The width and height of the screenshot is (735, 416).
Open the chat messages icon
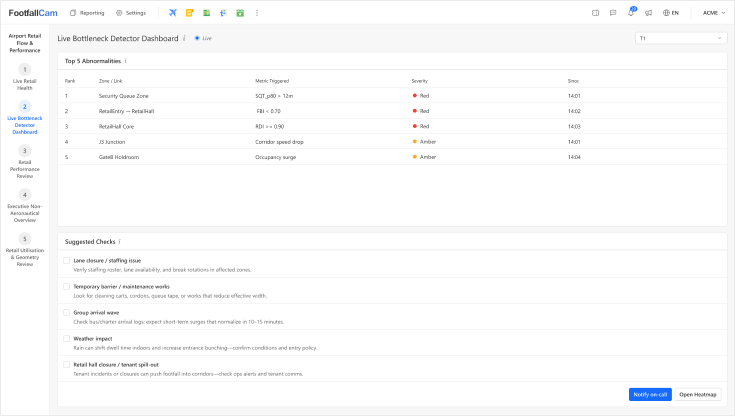pyautogui.click(x=613, y=13)
